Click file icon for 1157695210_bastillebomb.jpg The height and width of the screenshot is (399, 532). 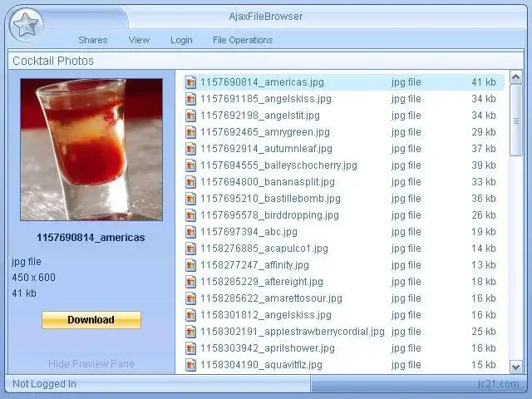click(190, 199)
